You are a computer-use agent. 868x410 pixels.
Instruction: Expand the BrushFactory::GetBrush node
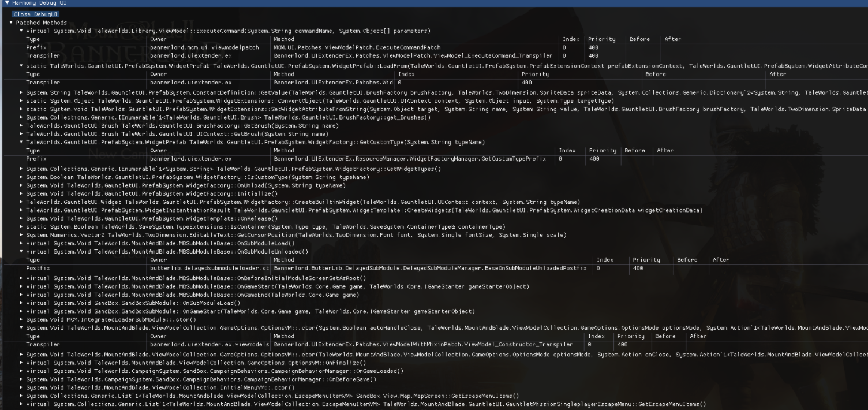tap(21, 126)
